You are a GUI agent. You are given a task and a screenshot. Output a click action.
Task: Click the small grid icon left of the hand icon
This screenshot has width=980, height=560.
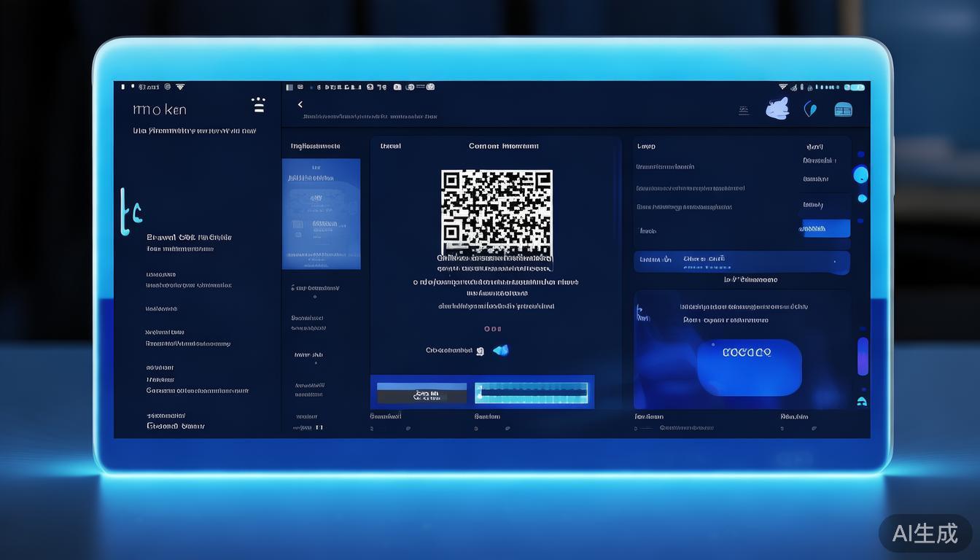[743, 109]
